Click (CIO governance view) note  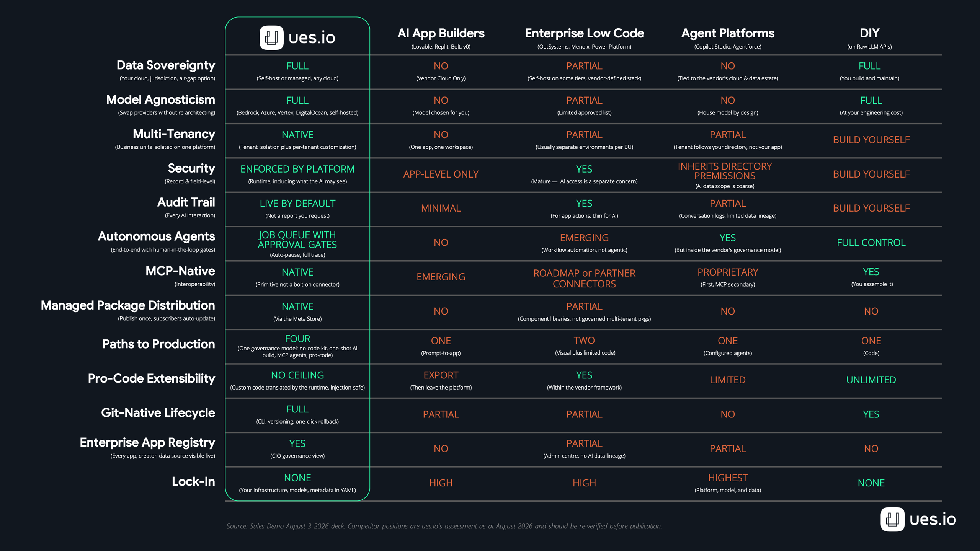[x=297, y=456]
